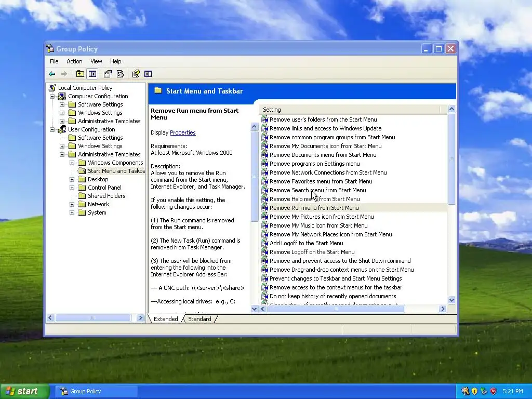The width and height of the screenshot is (532, 399).
Task: Click the console tree scroll right arrow
Action: [x=140, y=318]
